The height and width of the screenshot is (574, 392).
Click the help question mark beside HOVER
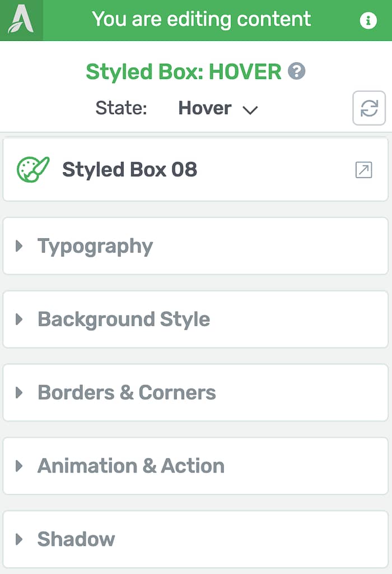pyautogui.click(x=296, y=71)
